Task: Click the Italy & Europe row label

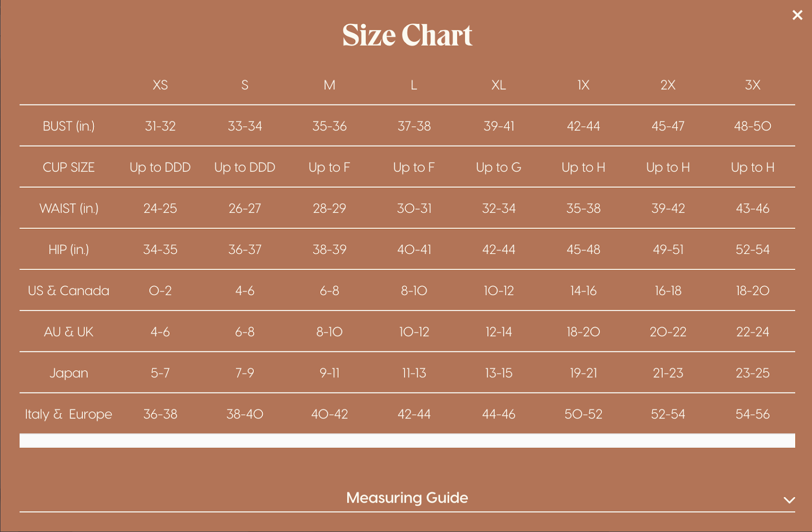Action: click(x=67, y=414)
